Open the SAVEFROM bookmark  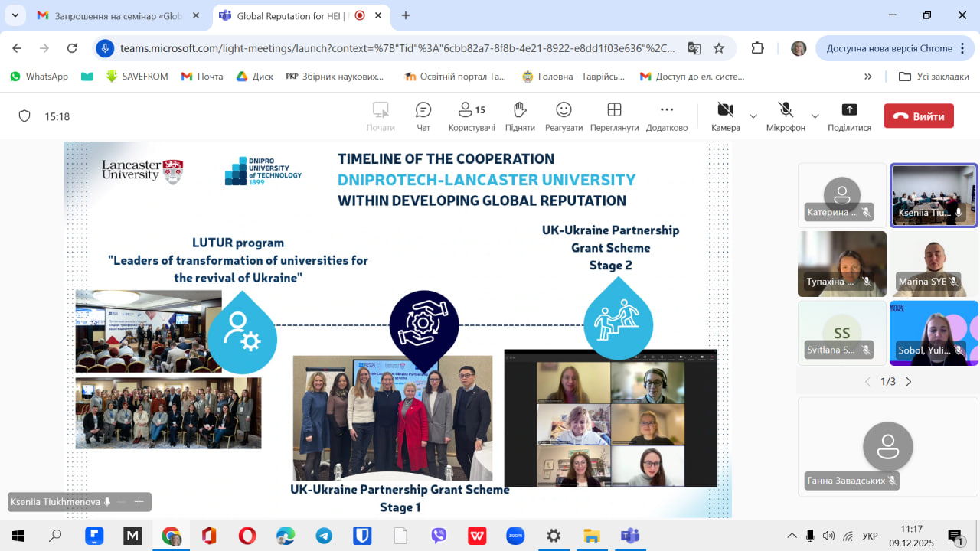click(137, 77)
